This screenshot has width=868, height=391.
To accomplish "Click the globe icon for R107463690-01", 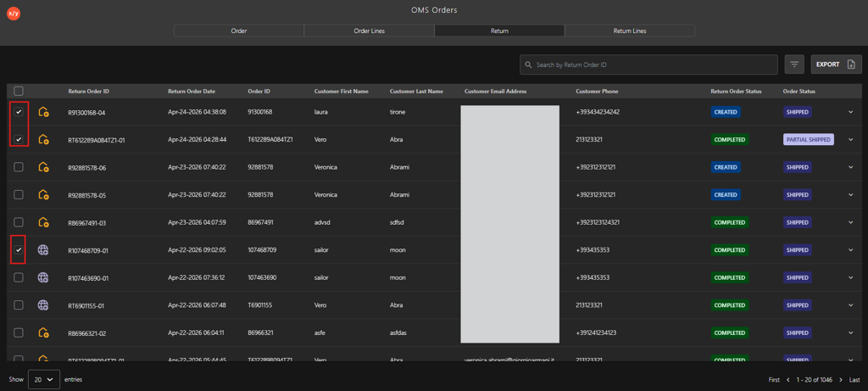I will [x=43, y=277].
